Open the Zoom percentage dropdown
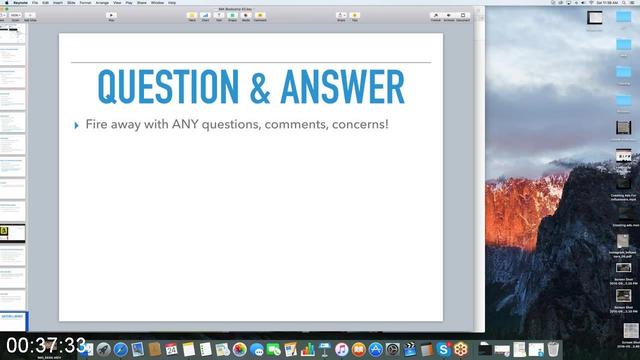This screenshot has height=360, width=640. click(16, 16)
